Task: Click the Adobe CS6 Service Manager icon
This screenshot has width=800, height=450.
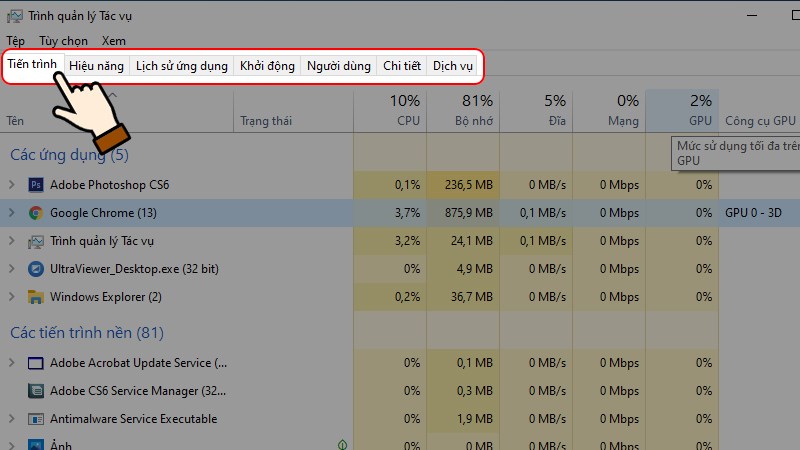Action: [x=36, y=391]
